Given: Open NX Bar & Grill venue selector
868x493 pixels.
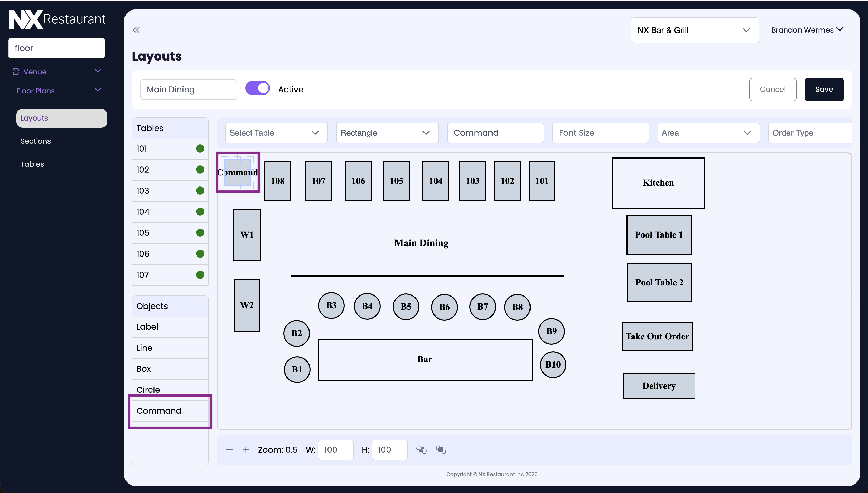Looking at the screenshot, I should pos(694,30).
